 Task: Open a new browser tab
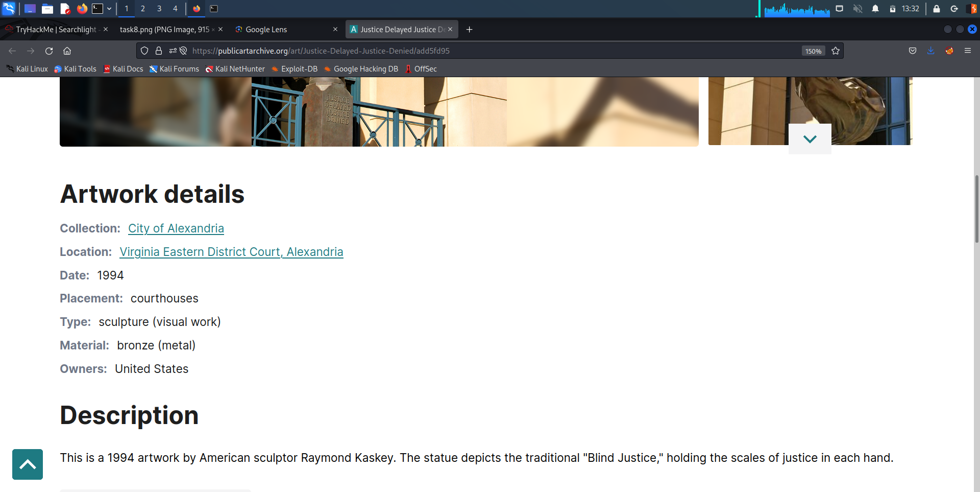pos(469,30)
